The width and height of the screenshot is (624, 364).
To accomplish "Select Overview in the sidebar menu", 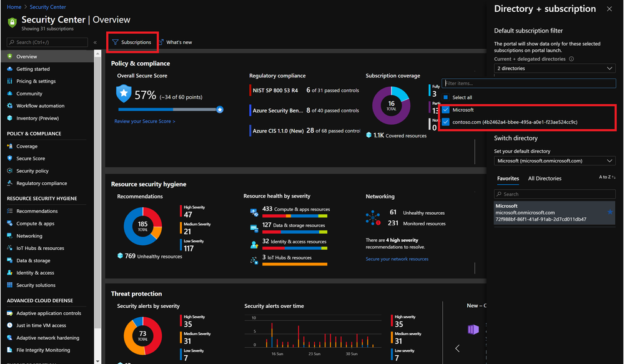I will [x=47, y=56].
